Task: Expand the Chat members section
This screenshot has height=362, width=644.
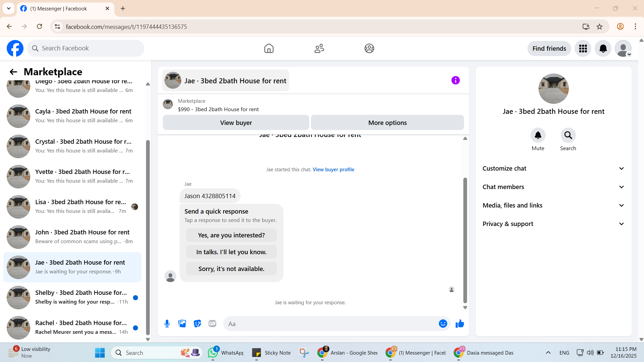Action: coord(553,187)
